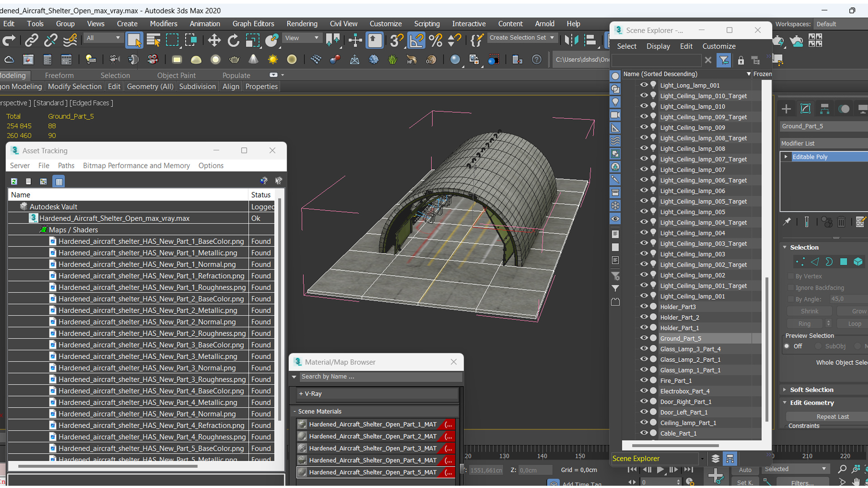Toggle the Percent Snap icon
The height and width of the screenshot is (488, 868).
tap(435, 41)
